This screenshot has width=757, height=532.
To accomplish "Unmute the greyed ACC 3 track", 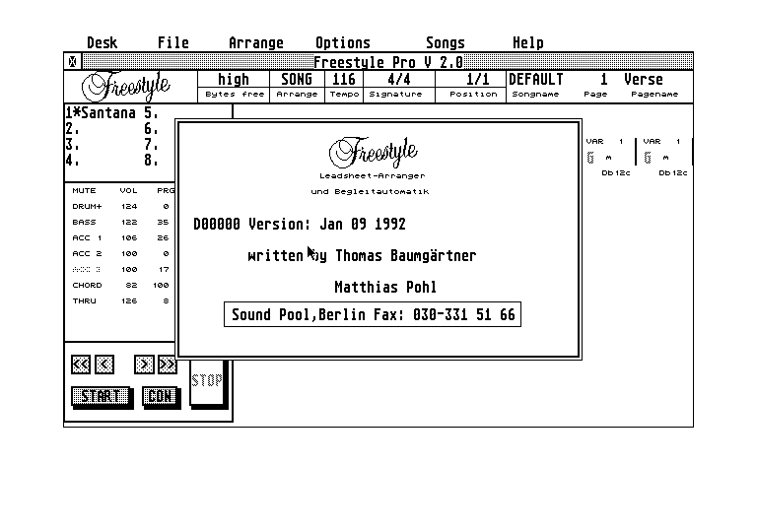I will click(x=87, y=269).
